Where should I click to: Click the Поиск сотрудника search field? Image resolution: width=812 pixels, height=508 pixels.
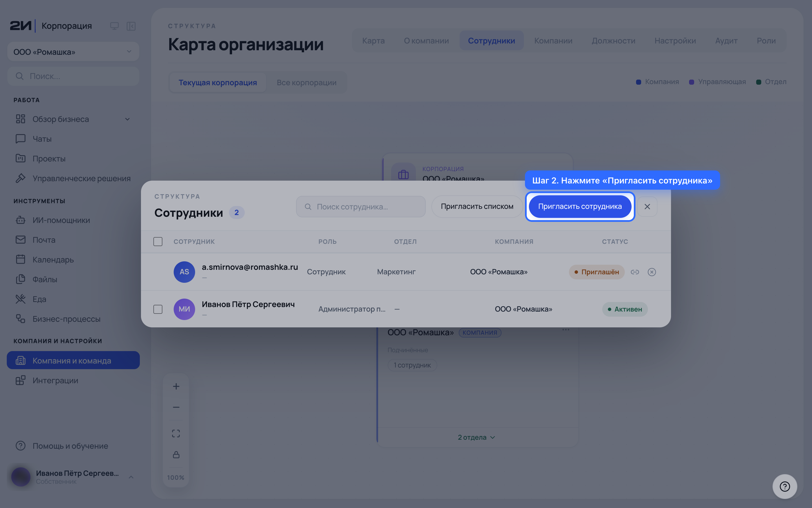click(361, 207)
